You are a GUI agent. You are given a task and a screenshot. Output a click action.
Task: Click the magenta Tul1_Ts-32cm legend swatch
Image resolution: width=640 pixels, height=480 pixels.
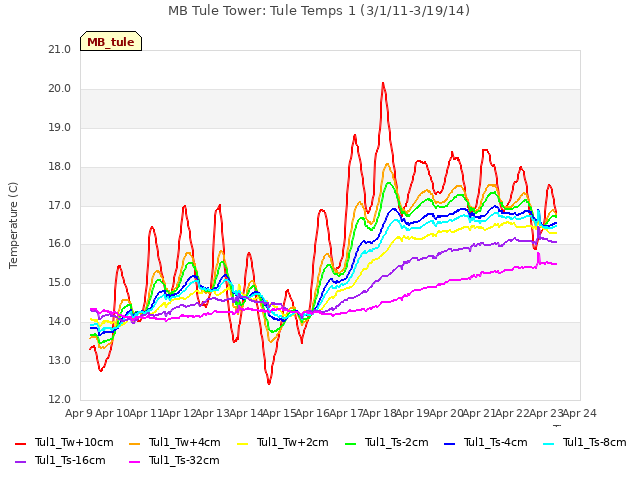point(134,461)
